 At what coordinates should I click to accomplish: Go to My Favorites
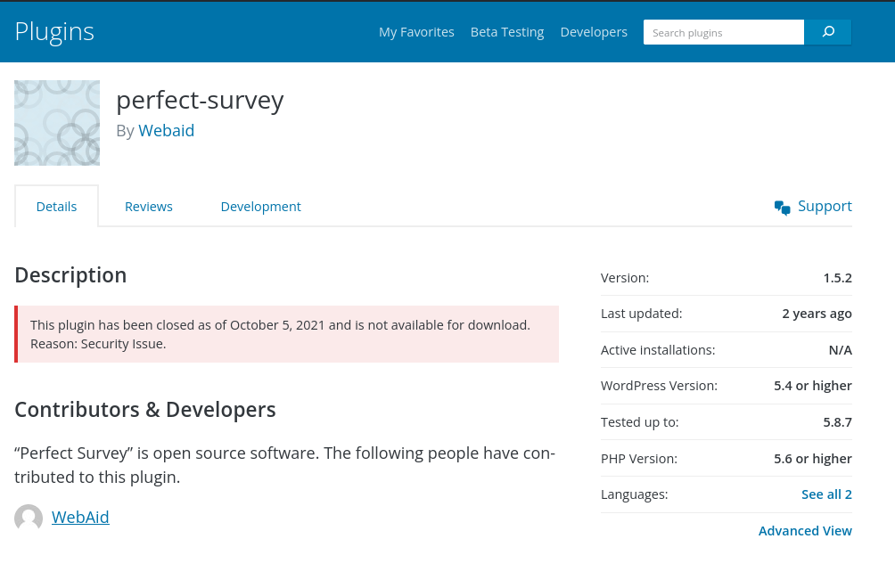coord(416,32)
